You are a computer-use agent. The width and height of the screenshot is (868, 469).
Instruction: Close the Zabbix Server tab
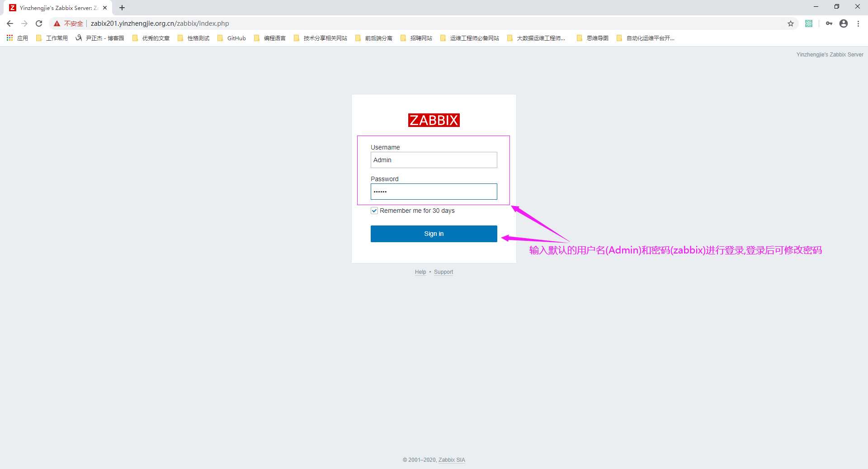pyautogui.click(x=105, y=8)
